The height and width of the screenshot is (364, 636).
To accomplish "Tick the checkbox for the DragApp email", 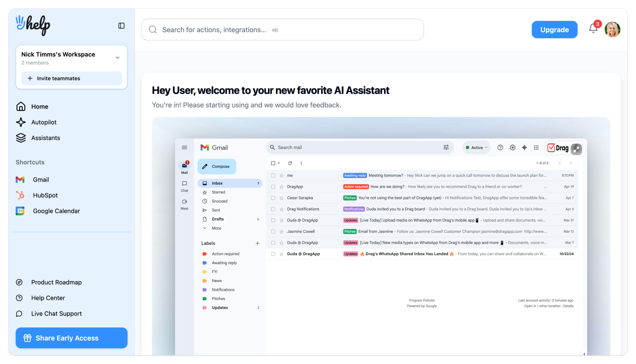I will pyautogui.click(x=273, y=187).
